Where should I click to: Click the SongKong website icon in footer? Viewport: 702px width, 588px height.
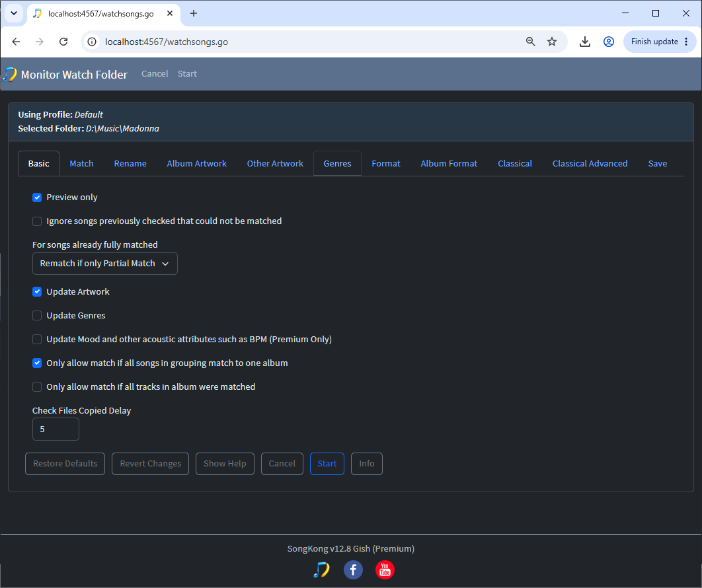click(321, 570)
